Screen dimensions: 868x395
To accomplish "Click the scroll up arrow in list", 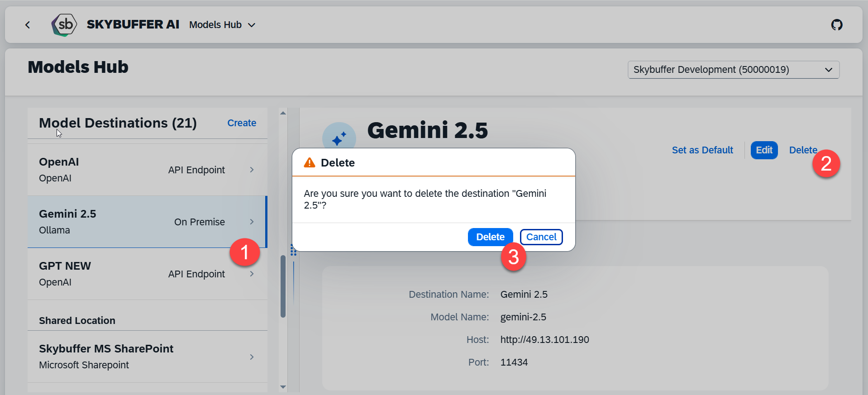I will (x=283, y=113).
